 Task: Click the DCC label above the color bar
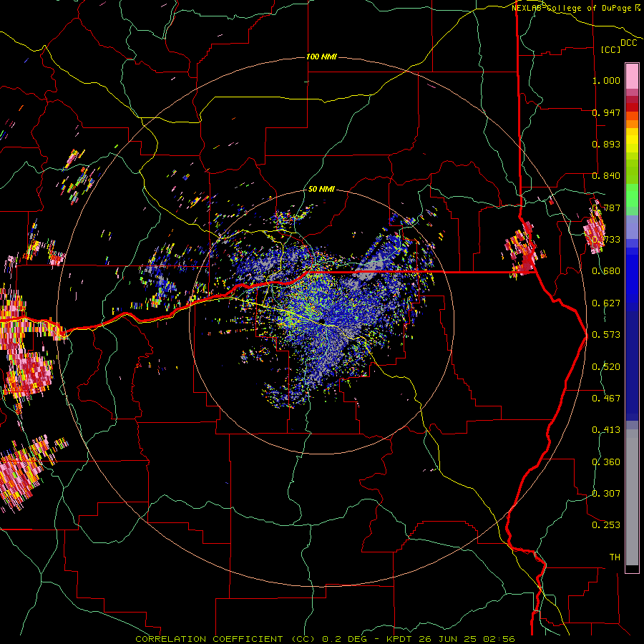629,43
